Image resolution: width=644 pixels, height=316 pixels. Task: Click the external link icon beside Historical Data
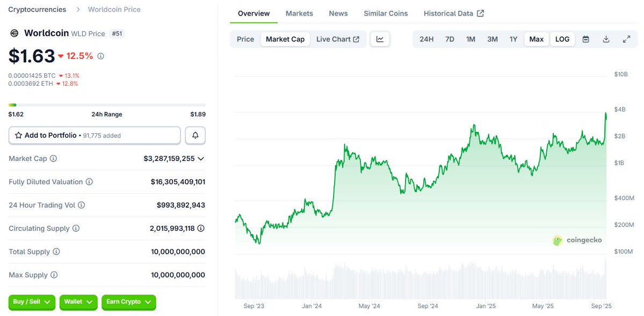point(481,13)
